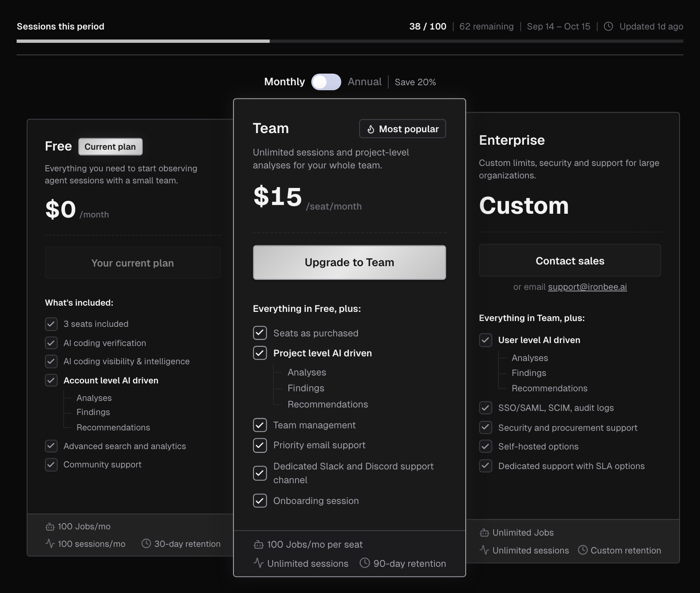700x593 pixels.
Task: Click Analyses under User level AI driven
Action: (530, 358)
